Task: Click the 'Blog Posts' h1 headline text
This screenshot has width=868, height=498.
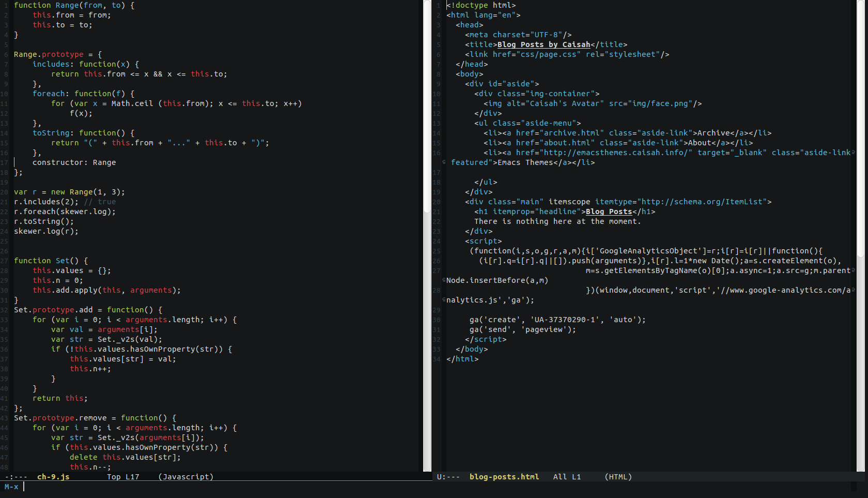Action: 609,212
